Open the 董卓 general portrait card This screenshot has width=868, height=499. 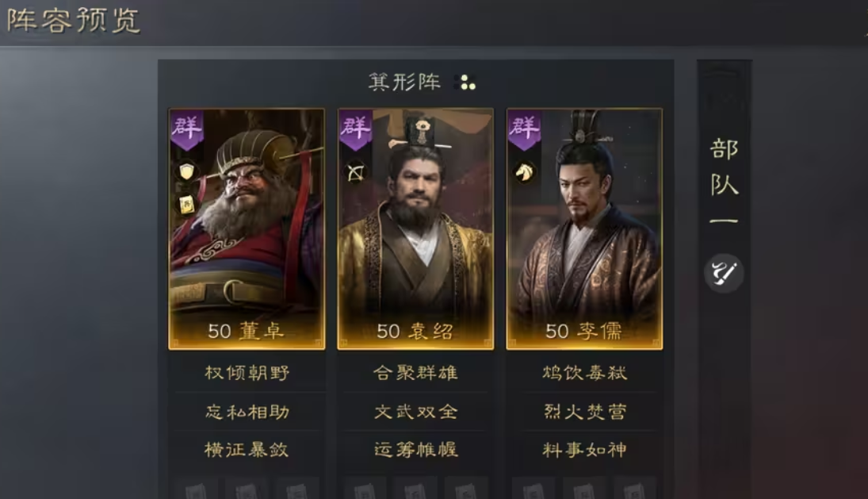tap(247, 228)
